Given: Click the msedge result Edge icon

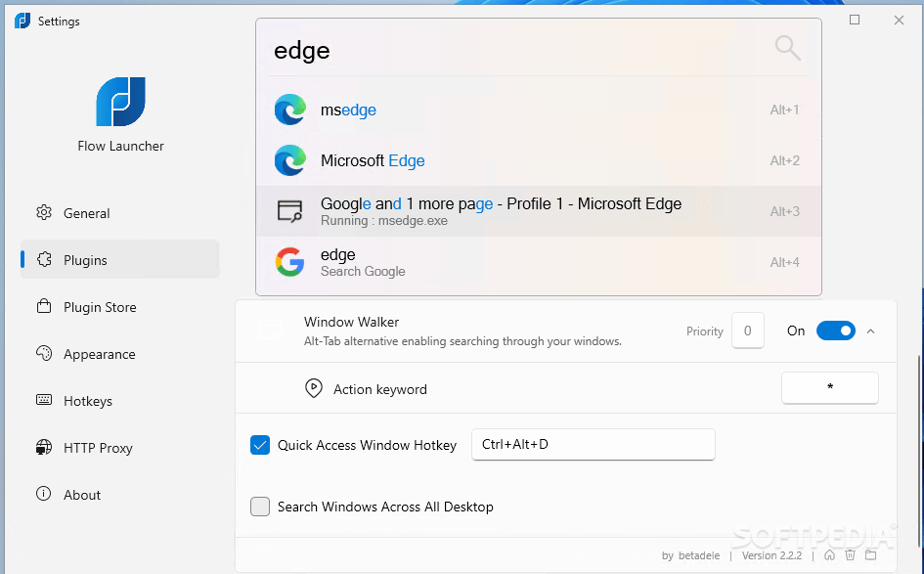Looking at the screenshot, I should point(290,110).
